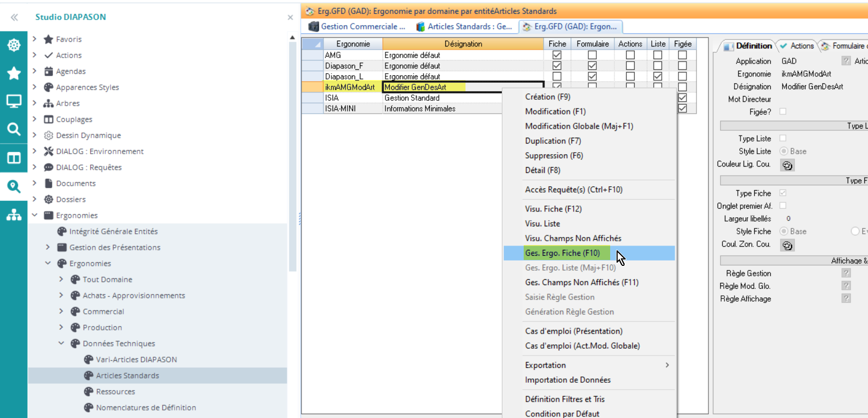Toggle Fiche checkbox for AMG row
The image size is (868, 418).
tap(557, 55)
